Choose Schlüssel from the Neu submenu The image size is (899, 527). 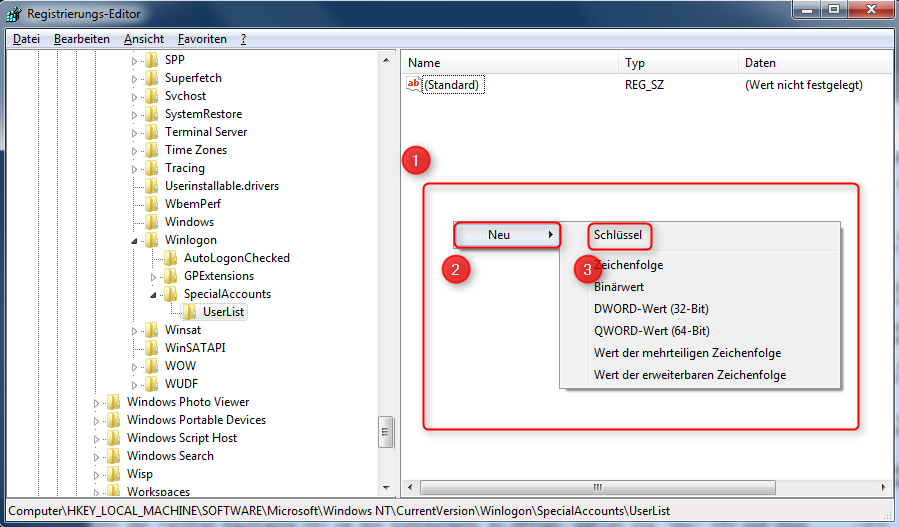618,236
